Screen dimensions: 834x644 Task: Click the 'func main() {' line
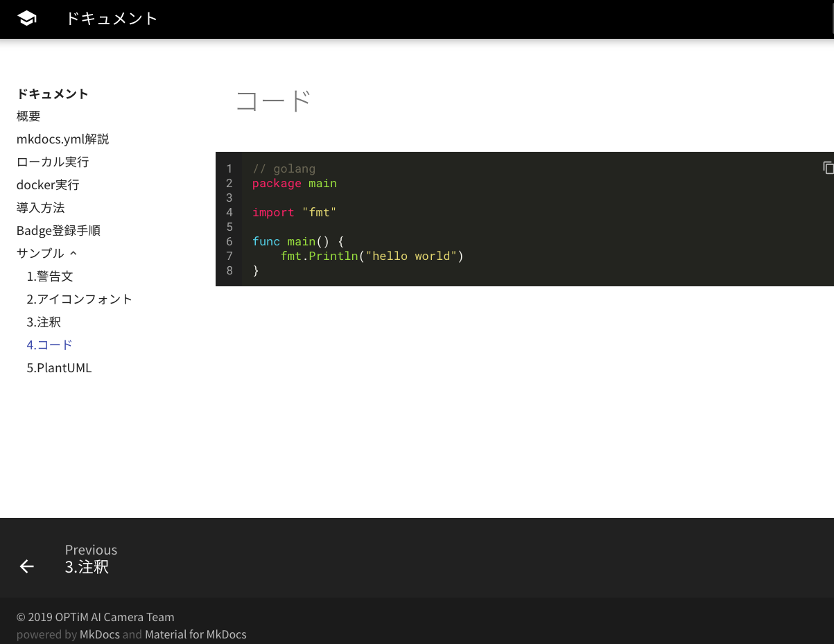point(298,241)
